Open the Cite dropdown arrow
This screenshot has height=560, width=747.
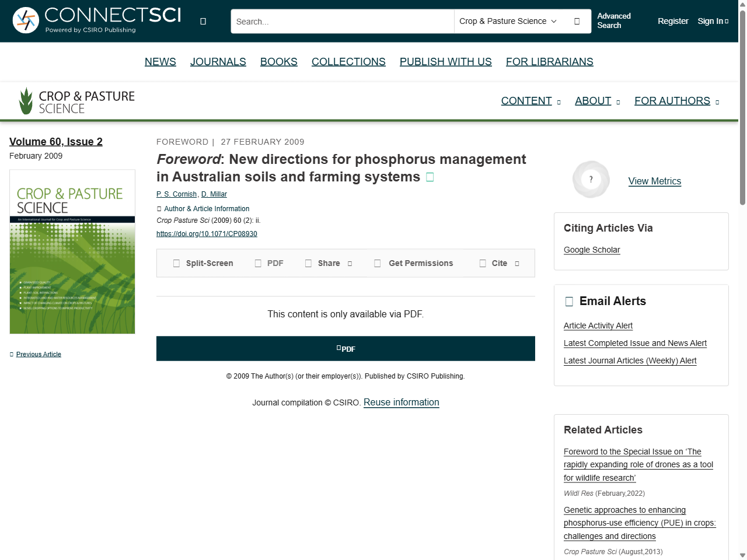[x=517, y=264]
